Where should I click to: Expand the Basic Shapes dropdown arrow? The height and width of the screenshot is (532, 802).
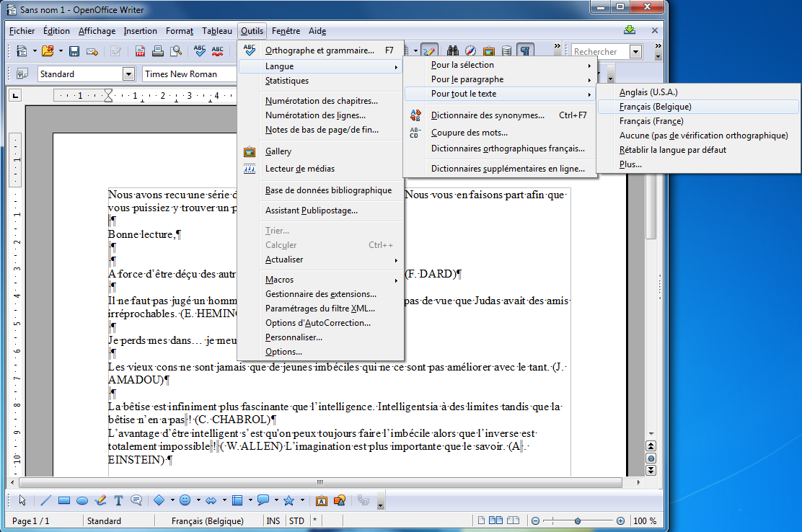pyautogui.click(x=172, y=500)
